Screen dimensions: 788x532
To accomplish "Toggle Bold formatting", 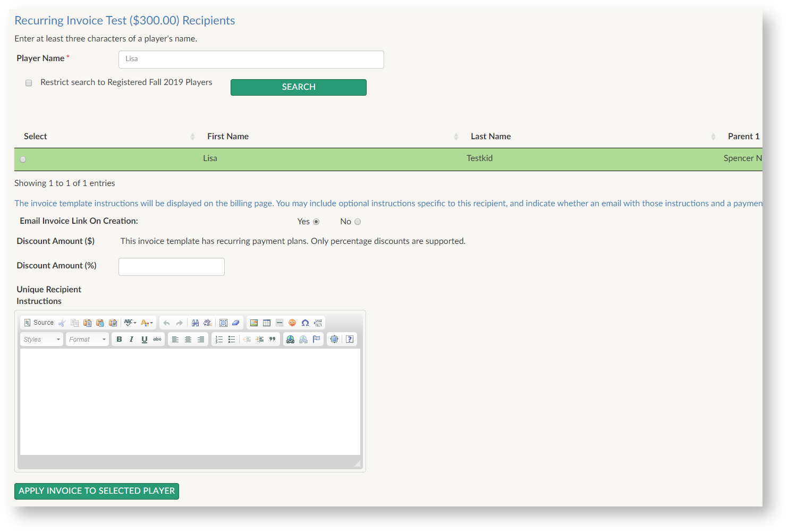I will point(119,339).
